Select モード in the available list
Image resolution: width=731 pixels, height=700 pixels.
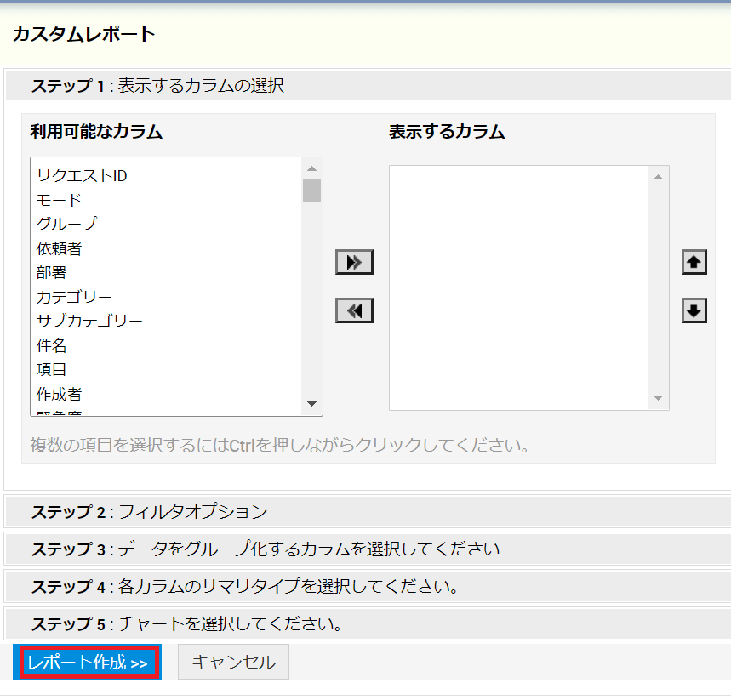60,200
